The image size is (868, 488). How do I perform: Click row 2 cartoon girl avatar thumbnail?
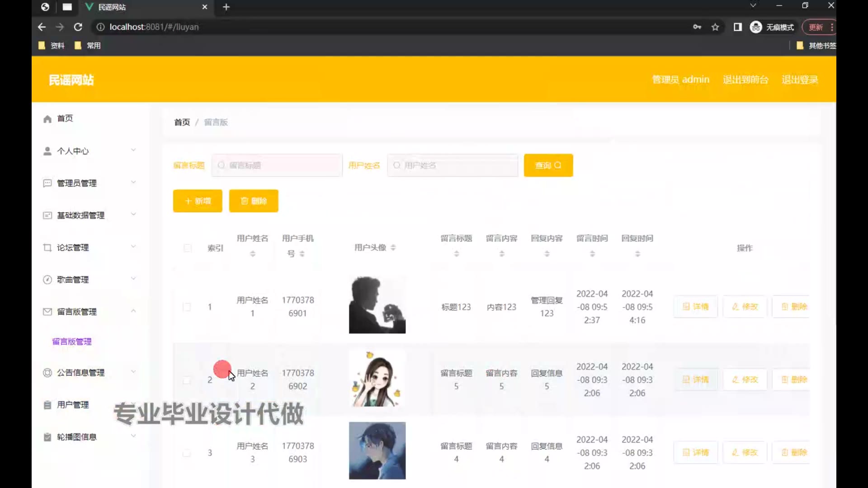[377, 379]
